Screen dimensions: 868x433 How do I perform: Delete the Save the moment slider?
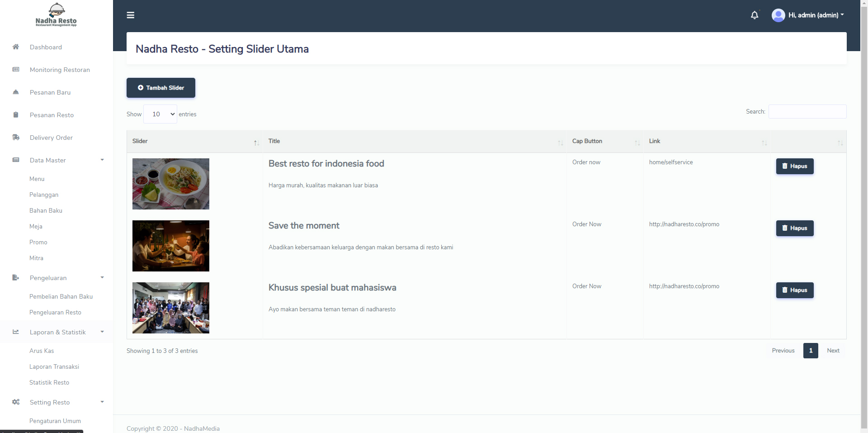[x=795, y=228]
